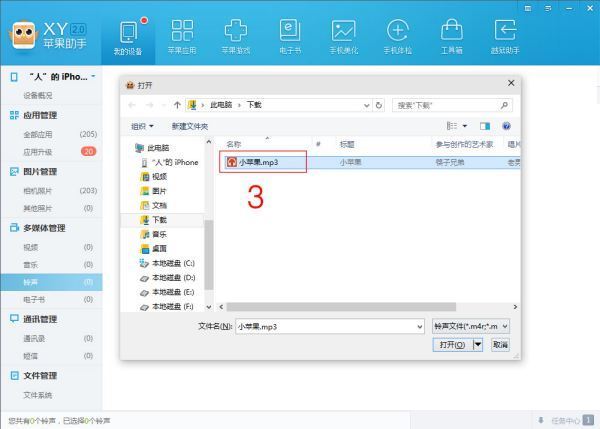Click the search magnifier icon
Screen dimensions: 600x429
click(505, 105)
